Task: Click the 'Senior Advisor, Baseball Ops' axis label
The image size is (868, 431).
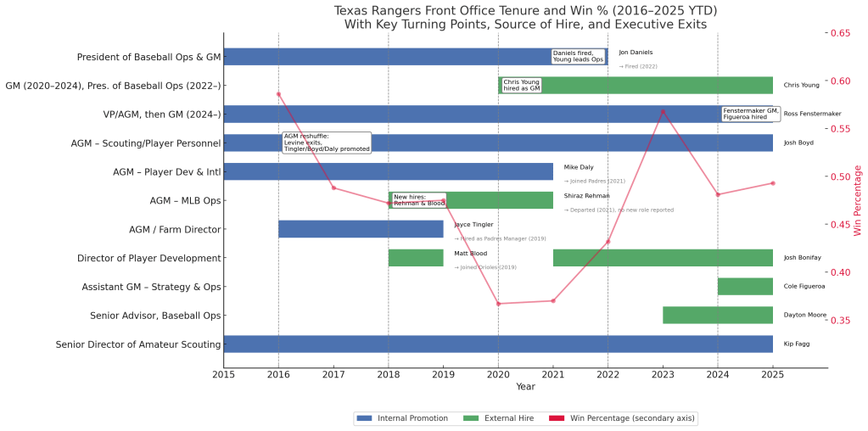Action: point(155,316)
